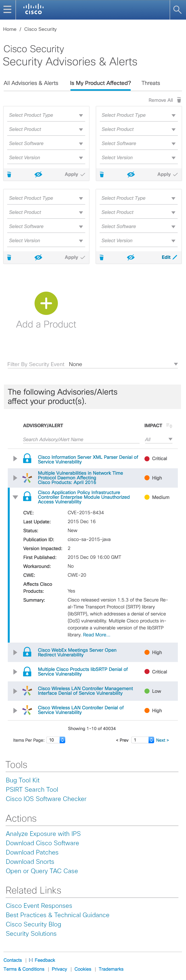Click the search magnifier icon in header

(177, 10)
